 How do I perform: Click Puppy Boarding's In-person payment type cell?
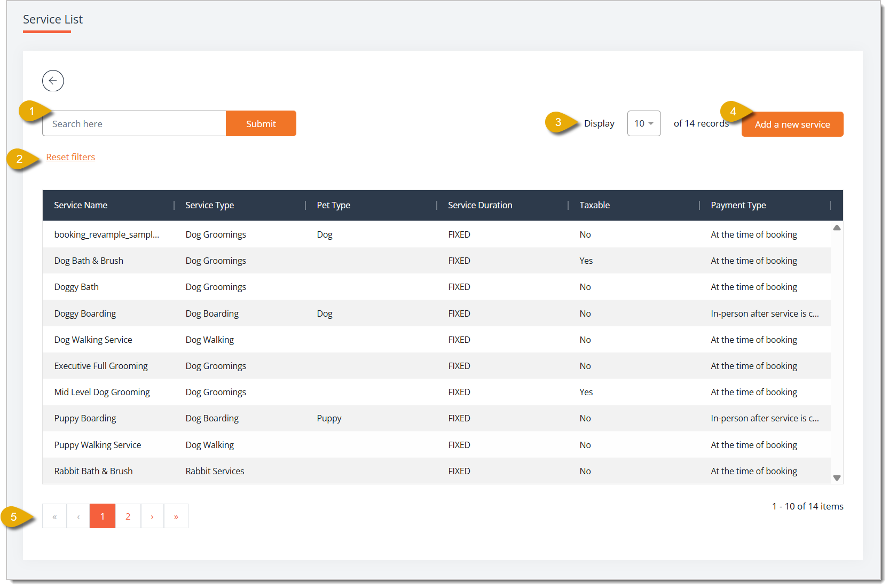tap(765, 418)
